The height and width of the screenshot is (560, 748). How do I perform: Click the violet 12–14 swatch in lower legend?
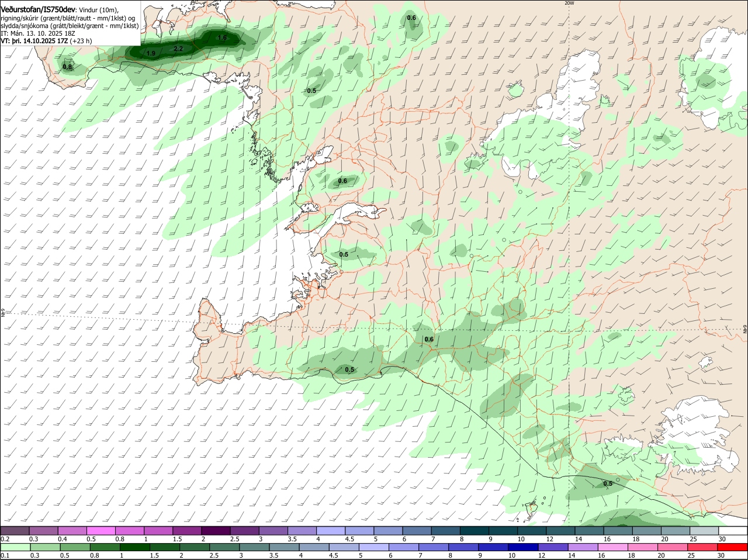pyautogui.click(x=552, y=547)
